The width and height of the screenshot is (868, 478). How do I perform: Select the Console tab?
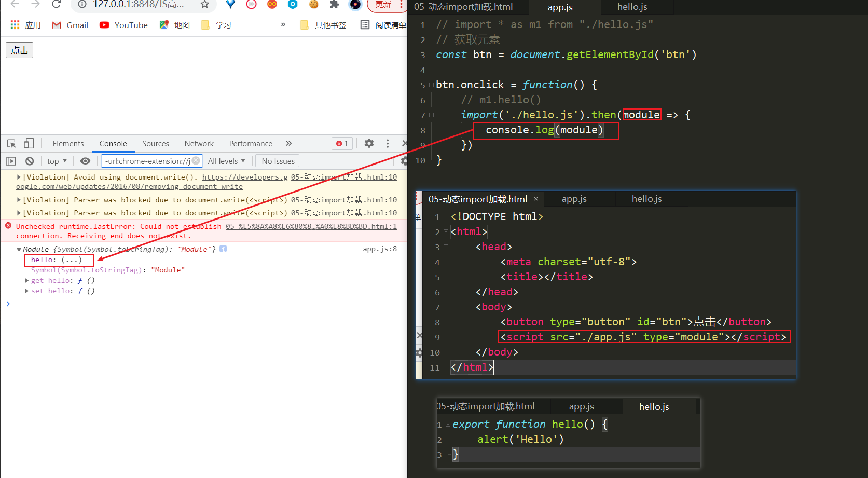(x=113, y=144)
